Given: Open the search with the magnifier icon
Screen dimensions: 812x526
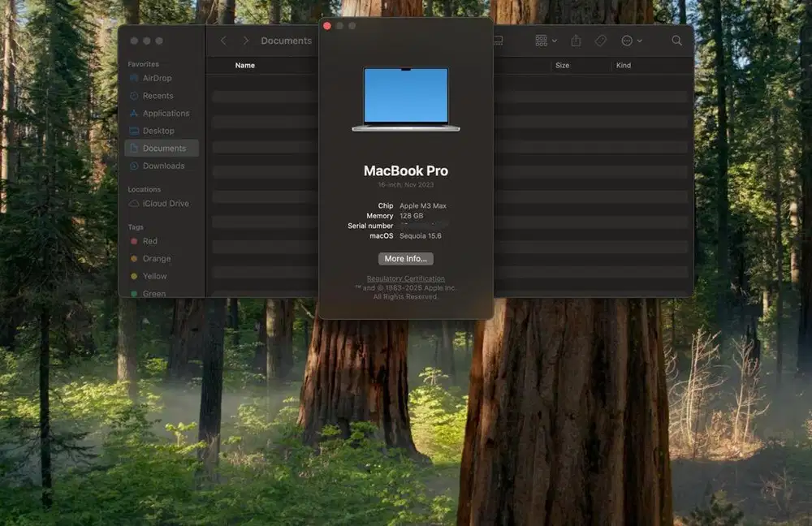Looking at the screenshot, I should [x=676, y=40].
